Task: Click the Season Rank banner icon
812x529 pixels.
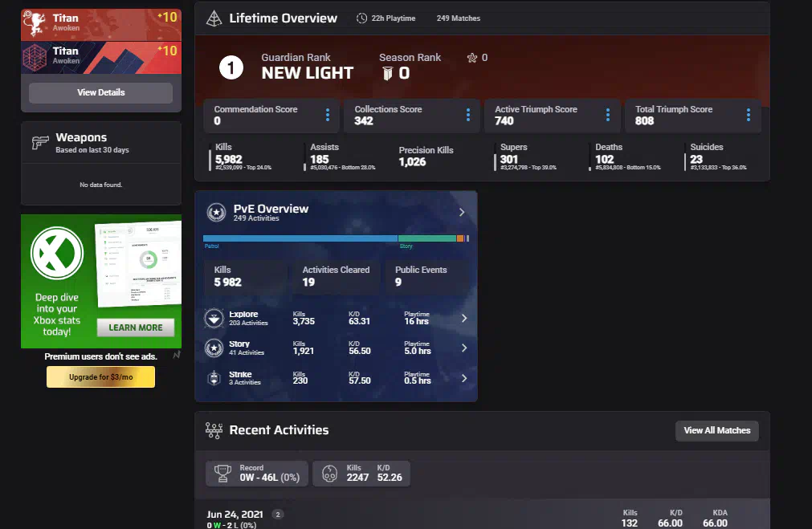Action: point(387,74)
